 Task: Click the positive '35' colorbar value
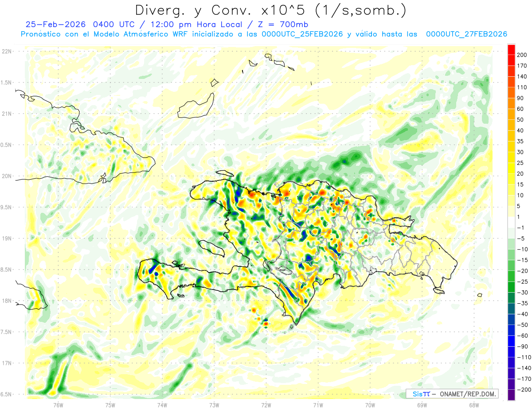click(520, 141)
